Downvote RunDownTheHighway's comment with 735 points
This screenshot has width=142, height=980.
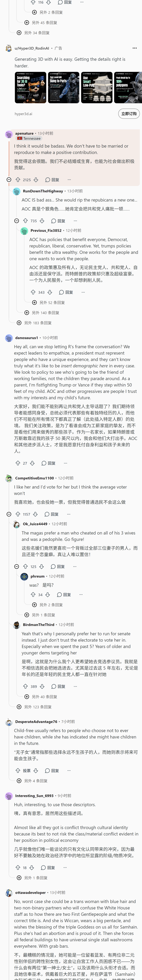[x=42, y=221]
